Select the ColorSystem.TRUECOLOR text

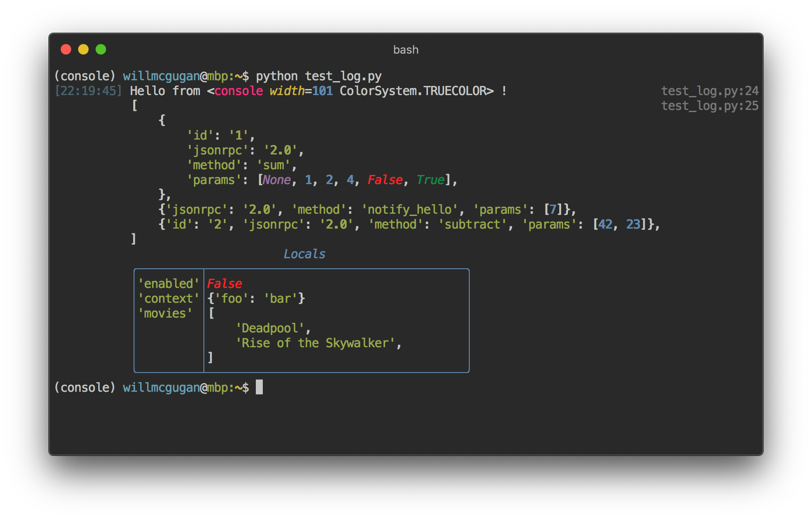tap(413, 91)
